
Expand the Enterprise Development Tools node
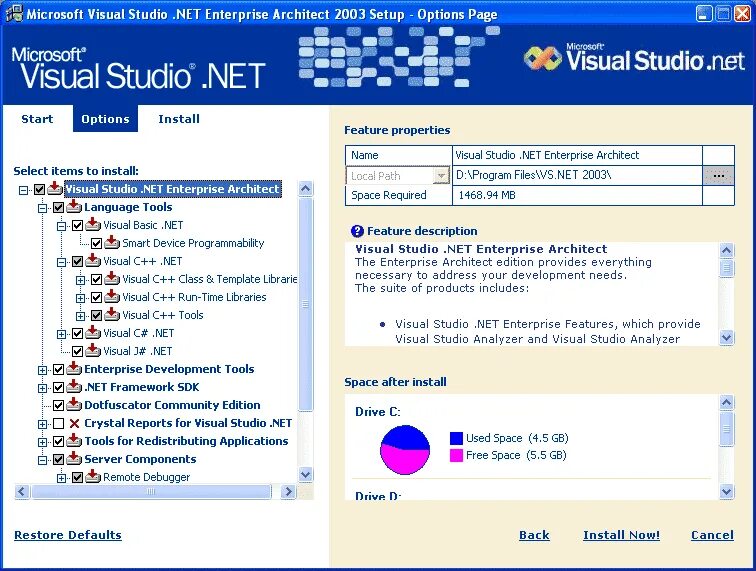[x=42, y=370]
